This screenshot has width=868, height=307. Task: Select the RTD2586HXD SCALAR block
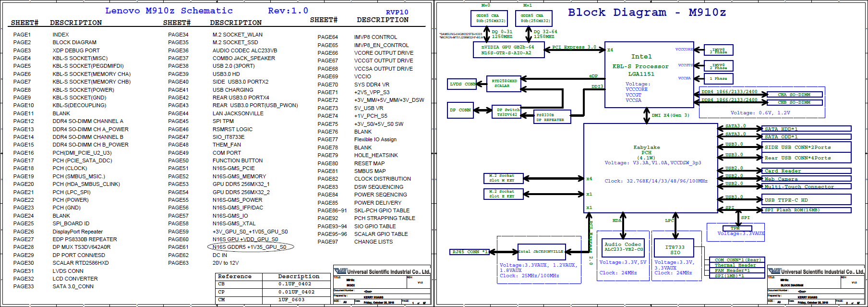pos(503,84)
